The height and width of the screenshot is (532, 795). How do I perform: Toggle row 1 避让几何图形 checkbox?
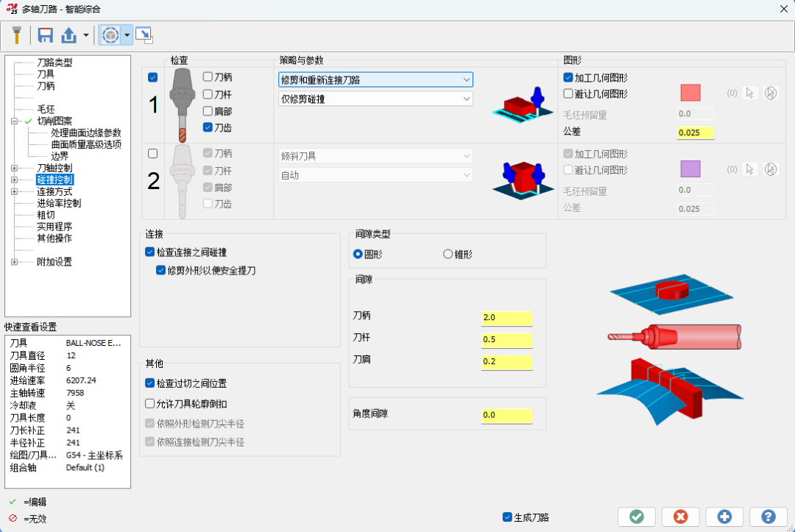pyautogui.click(x=568, y=93)
